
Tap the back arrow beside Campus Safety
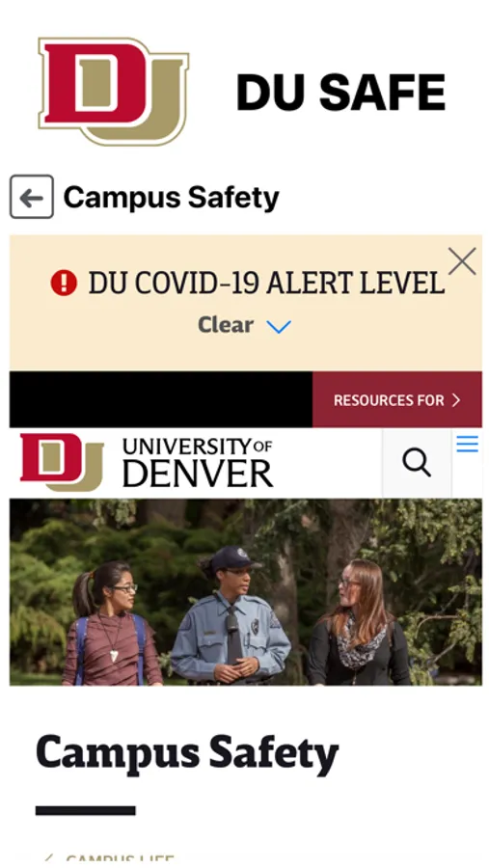(x=32, y=197)
